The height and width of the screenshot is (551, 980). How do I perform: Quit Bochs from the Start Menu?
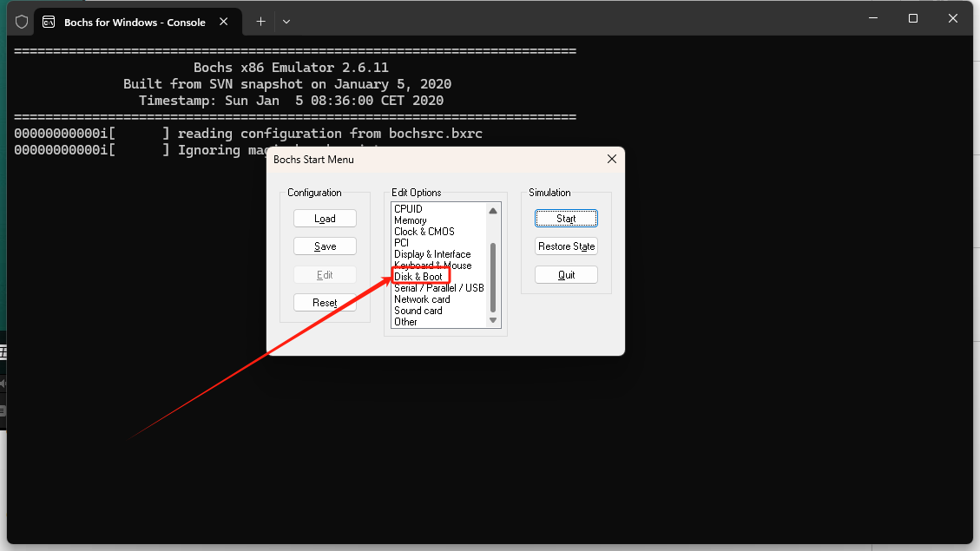click(x=566, y=275)
